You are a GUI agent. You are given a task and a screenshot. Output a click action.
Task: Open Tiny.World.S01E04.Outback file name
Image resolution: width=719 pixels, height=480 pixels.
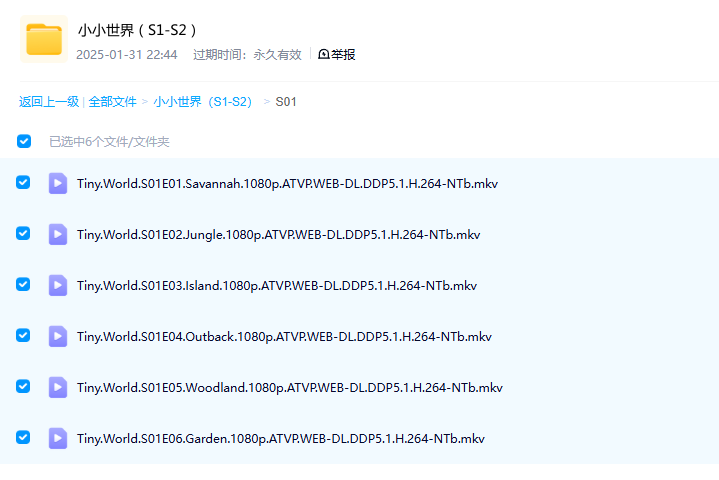(284, 337)
